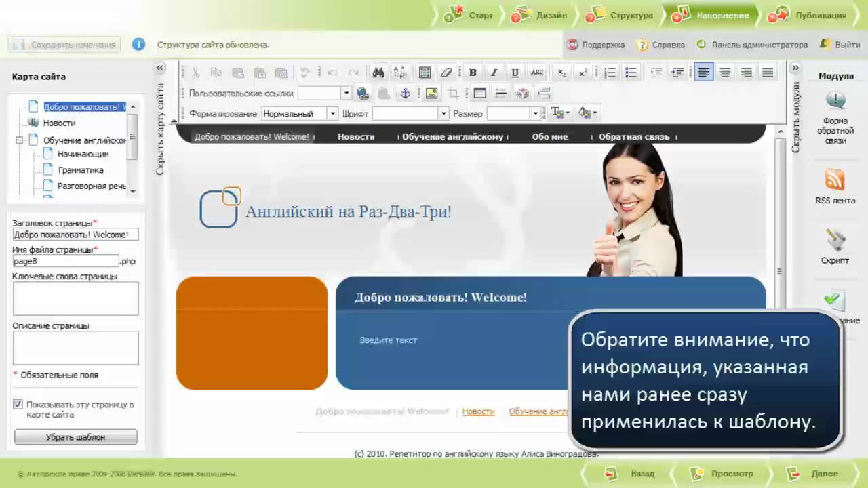The width and height of the screenshot is (868, 488).
Task: Click the Find and Replace icon
Action: click(400, 73)
